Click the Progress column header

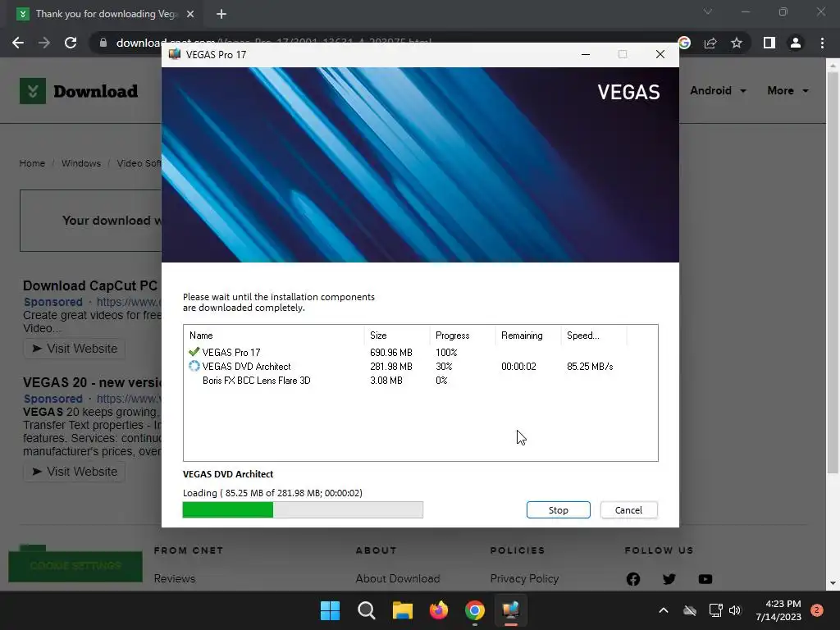[x=463, y=336]
